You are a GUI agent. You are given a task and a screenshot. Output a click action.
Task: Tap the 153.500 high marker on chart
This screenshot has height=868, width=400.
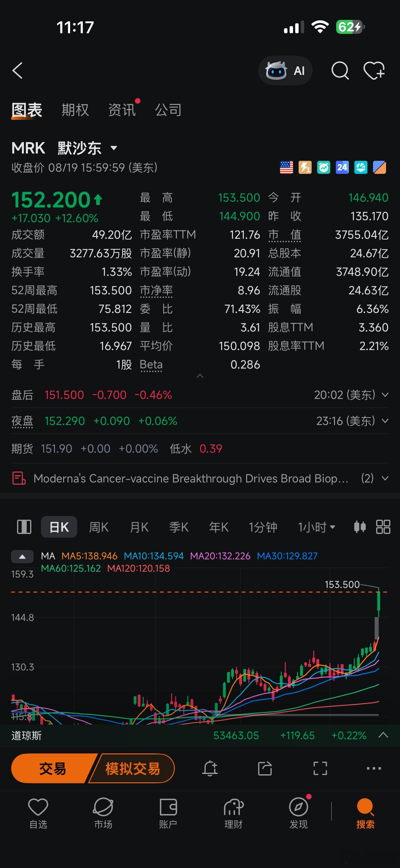pos(342,584)
